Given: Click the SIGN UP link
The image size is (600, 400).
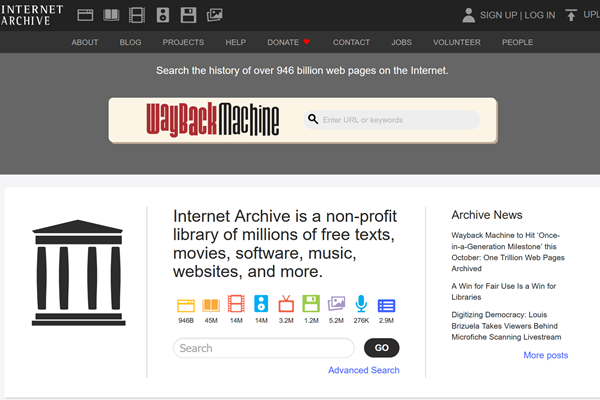Looking at the screenshot, I should (499, 15).
